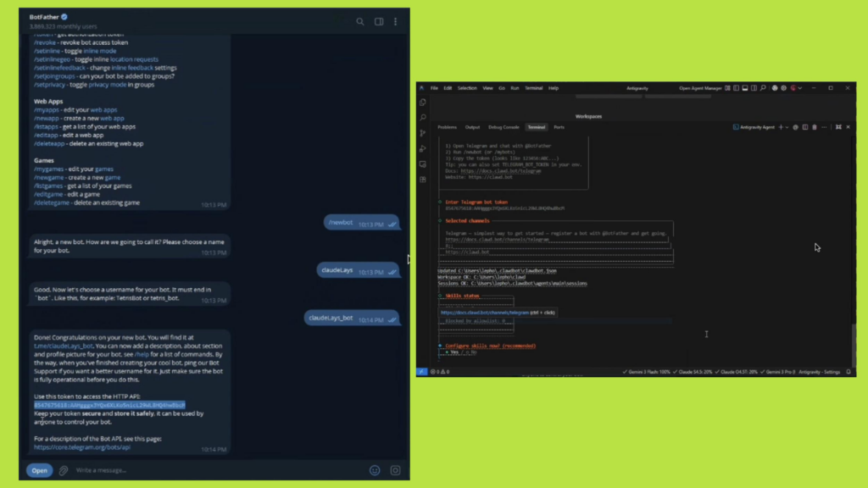Search within the BotFather chat
Screen dimensions: 868x488
pyautogui.click(x=360, y=21)
